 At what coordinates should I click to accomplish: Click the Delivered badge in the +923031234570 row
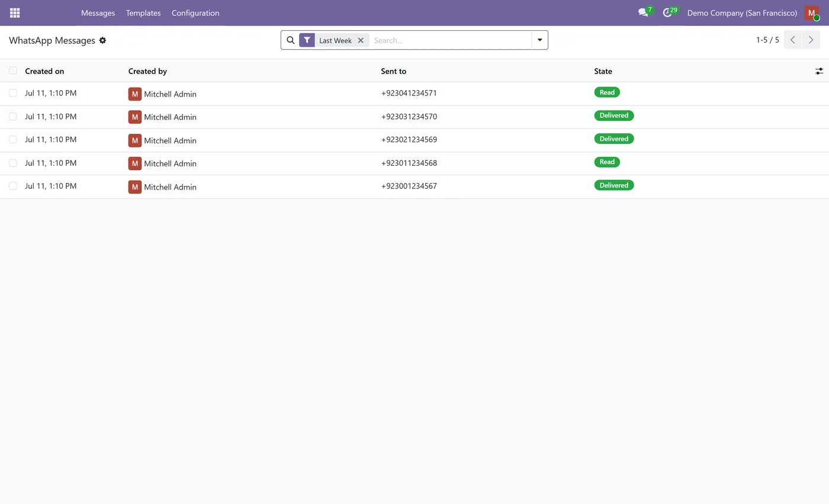click(614, 115)
